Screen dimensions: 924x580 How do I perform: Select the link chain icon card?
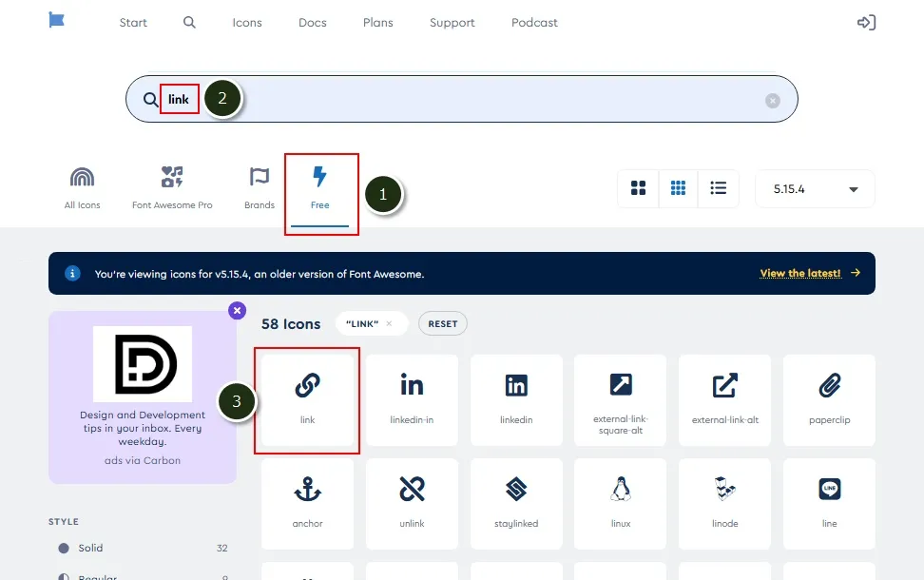(307, 399)
